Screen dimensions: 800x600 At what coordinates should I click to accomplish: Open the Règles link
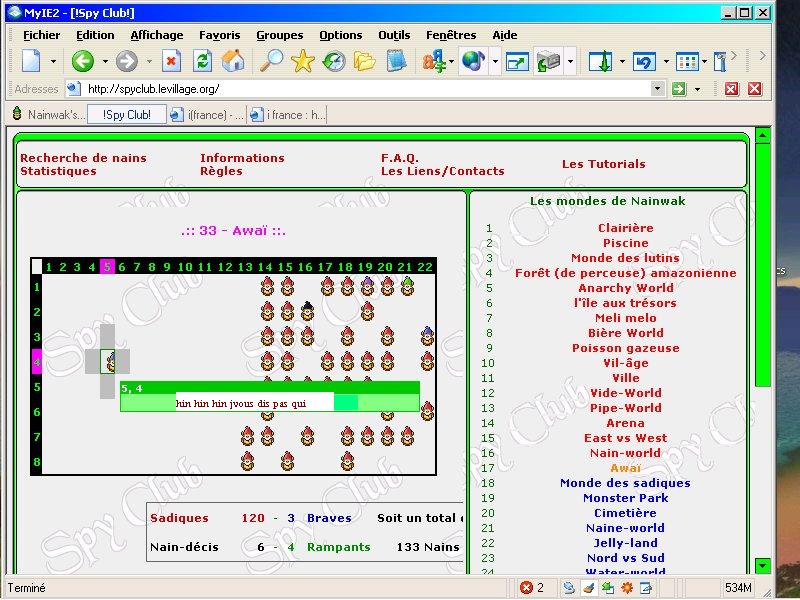coord(221,171)
